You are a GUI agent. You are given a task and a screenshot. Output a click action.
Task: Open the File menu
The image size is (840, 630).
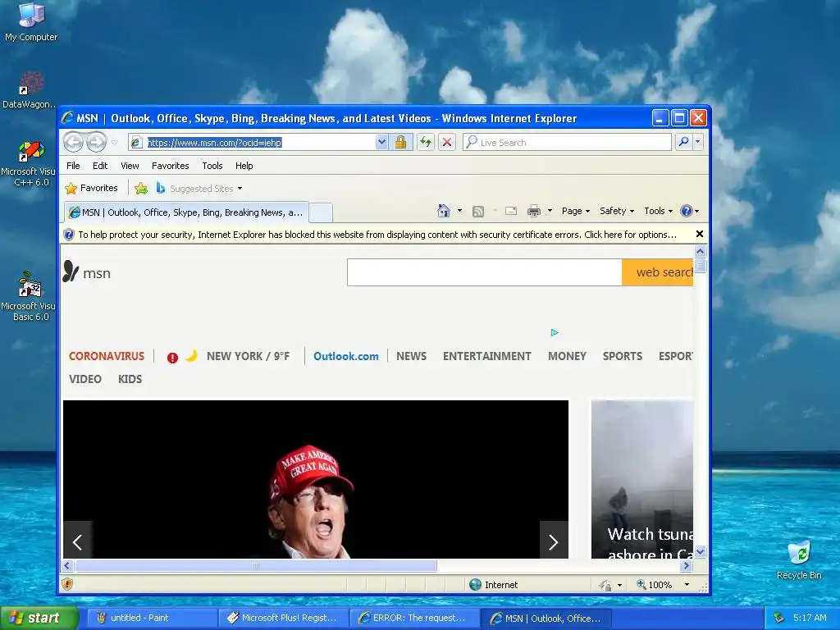[x=73, y=166]
